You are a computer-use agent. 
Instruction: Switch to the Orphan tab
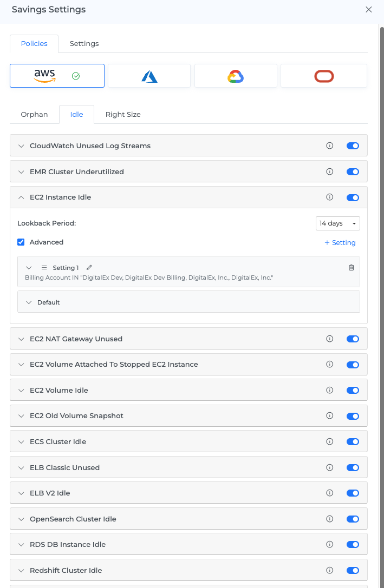[x=34, y=115]
